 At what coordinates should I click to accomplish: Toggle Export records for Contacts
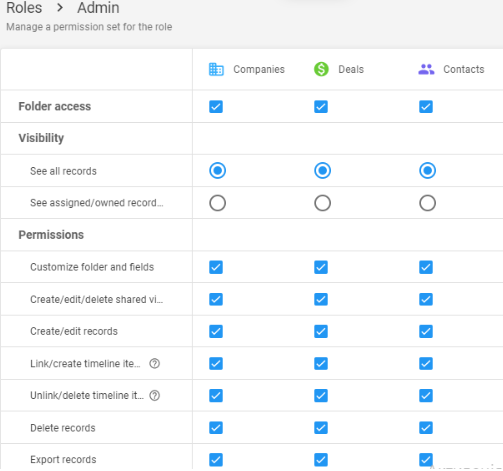click(x=426, y=460)
